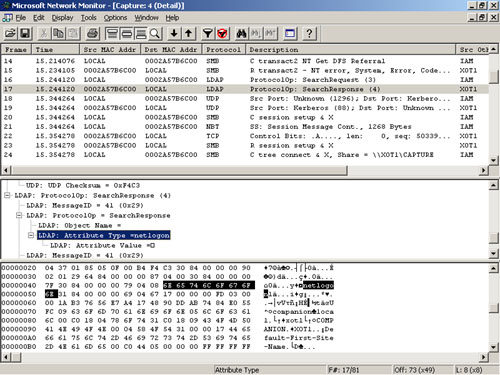Disable the filter with red crossed funnel icon
Screen dimensions: 500x375
point(222,33)
